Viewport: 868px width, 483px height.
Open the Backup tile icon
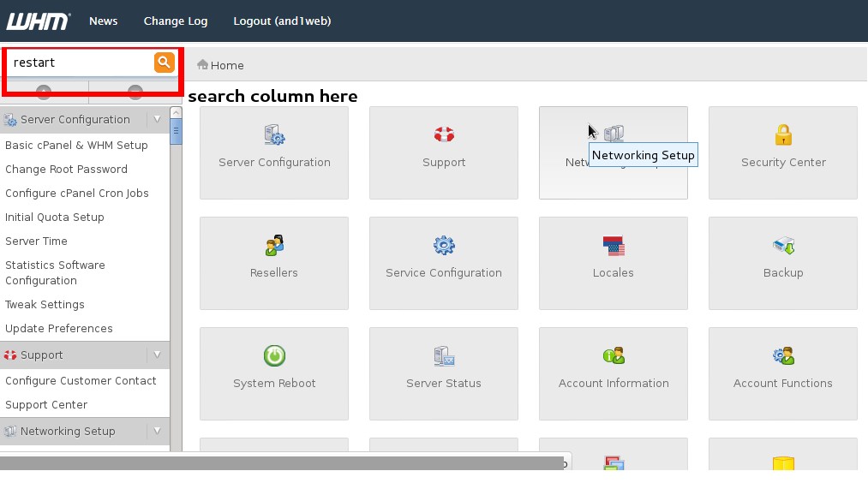pos(783,245)
